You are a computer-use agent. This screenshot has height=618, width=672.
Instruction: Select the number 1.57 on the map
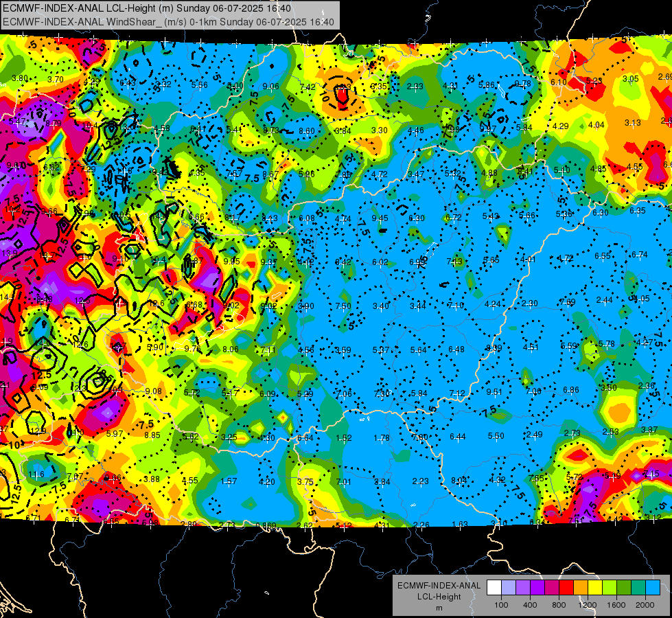229,481
